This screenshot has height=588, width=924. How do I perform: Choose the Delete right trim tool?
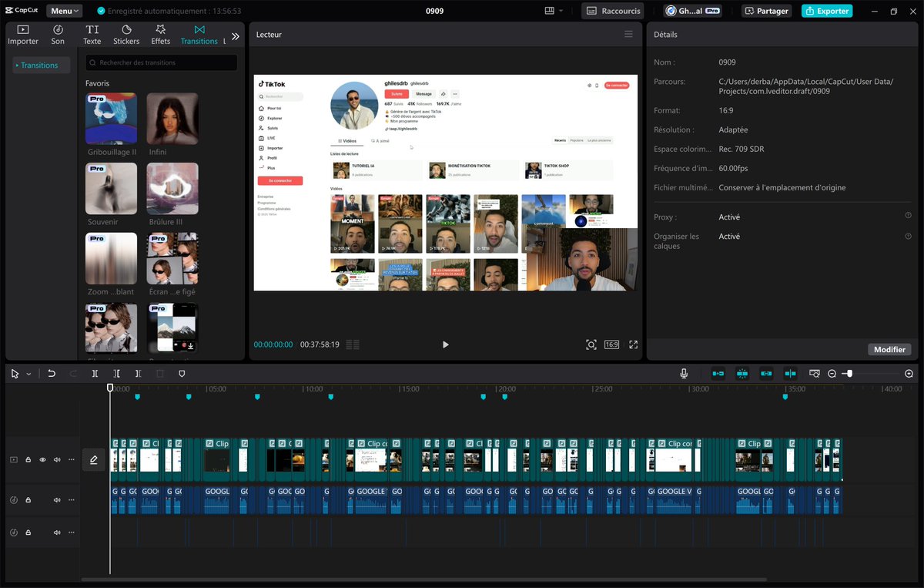click(138, 373)
